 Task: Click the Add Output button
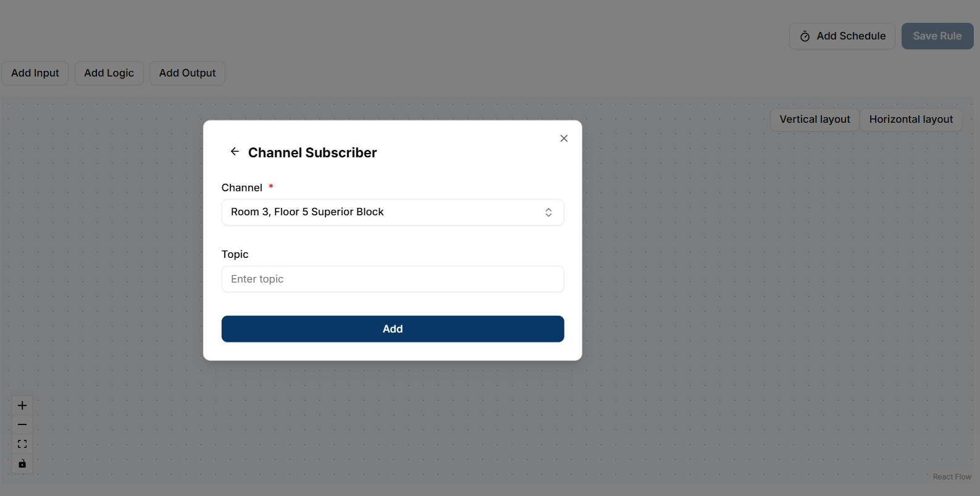[188, 73]
